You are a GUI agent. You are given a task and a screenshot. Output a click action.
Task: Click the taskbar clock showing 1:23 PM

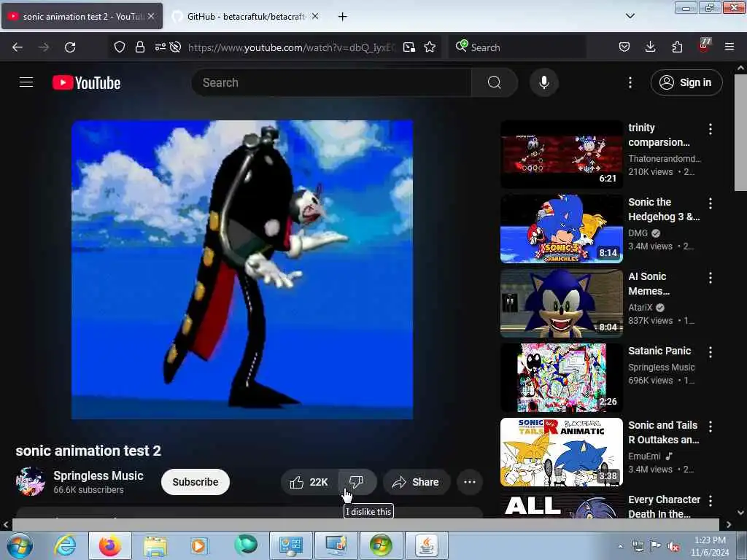710,546
